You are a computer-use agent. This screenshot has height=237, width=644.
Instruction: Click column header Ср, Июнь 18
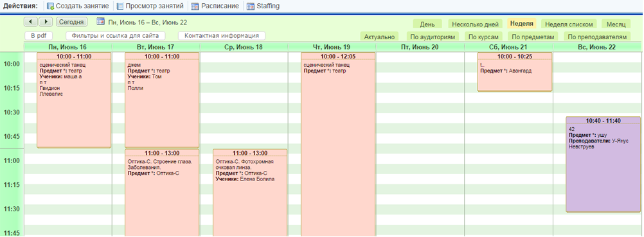point(244,47)
